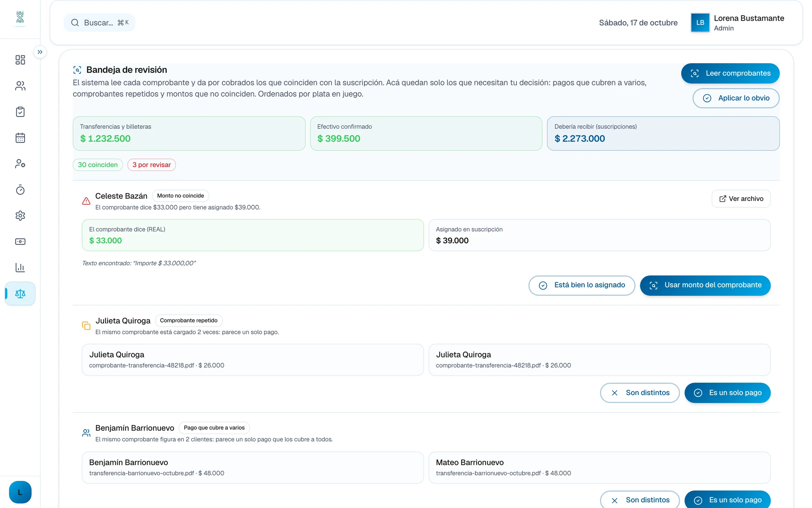Confirm Es un solo pago for Barrionuevo
Image resolution: width=812 pixels, height=508 pixels.
coord(727,500)
